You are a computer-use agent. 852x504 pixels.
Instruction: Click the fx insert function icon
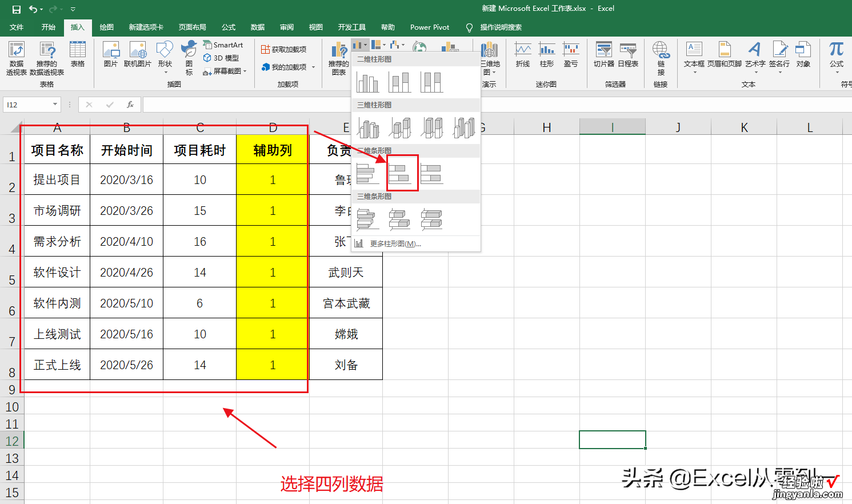click(x=130, y=105)
